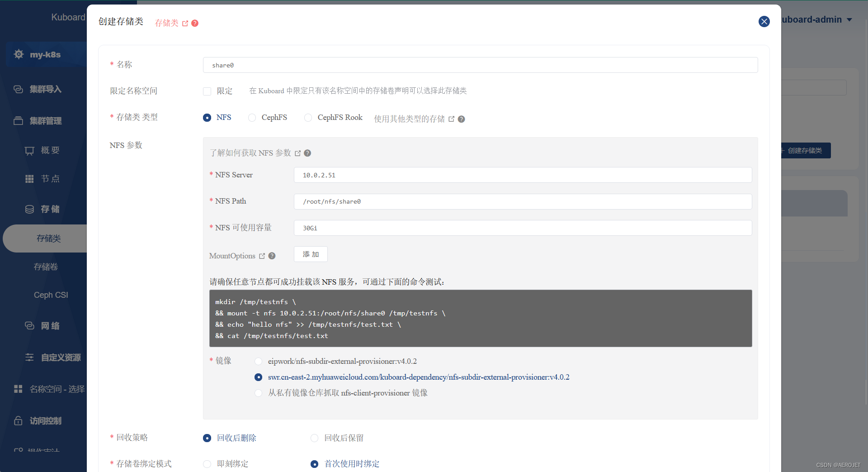Viewport: 868px width, 472px height.
Task: Click Kuboard logo text
Action: click(x=68, y=17)
